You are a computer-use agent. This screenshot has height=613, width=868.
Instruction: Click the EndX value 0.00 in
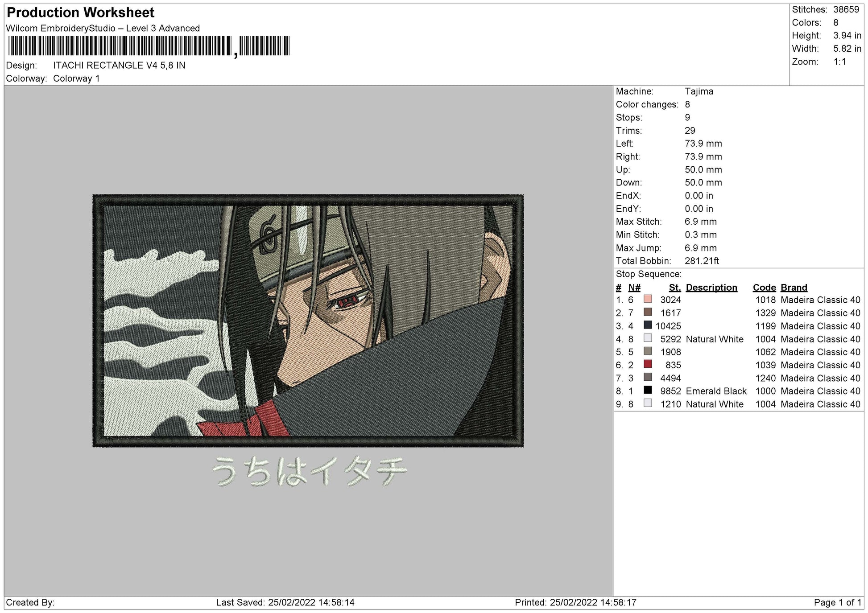tap(699, 196)
